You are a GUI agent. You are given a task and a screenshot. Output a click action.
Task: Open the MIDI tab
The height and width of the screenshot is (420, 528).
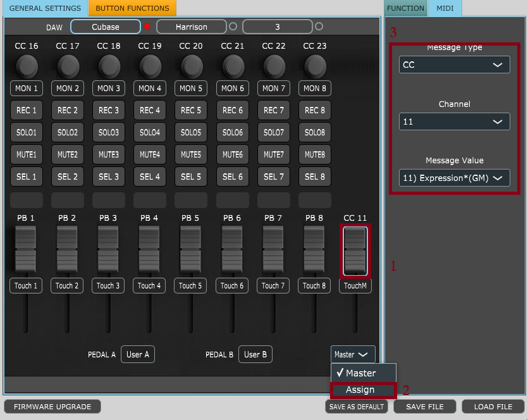point(445,8)
